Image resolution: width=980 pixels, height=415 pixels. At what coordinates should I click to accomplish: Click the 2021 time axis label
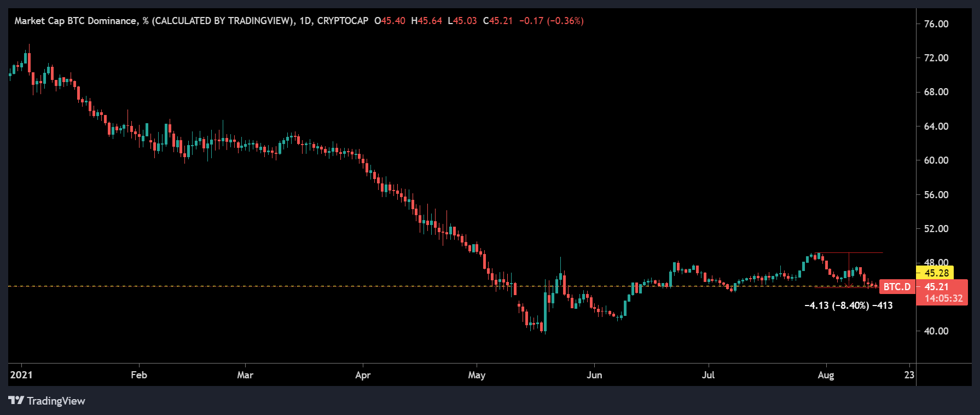(x=21, y=375)
